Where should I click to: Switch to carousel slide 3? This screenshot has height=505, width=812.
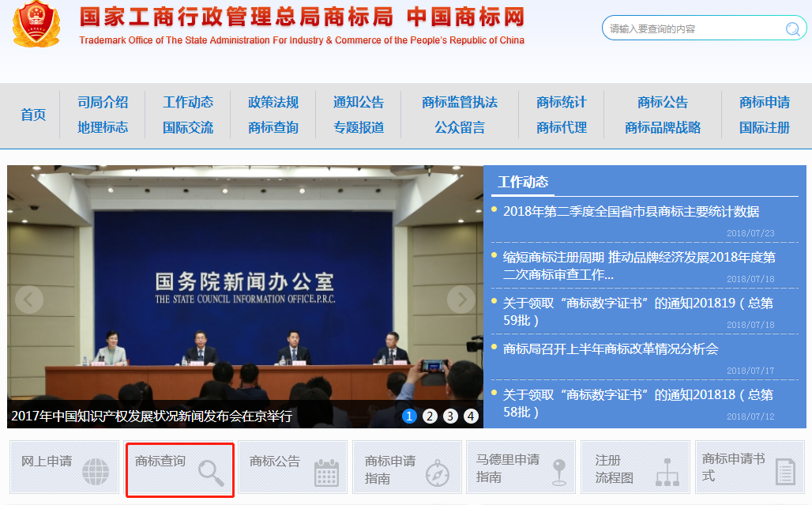450,416
